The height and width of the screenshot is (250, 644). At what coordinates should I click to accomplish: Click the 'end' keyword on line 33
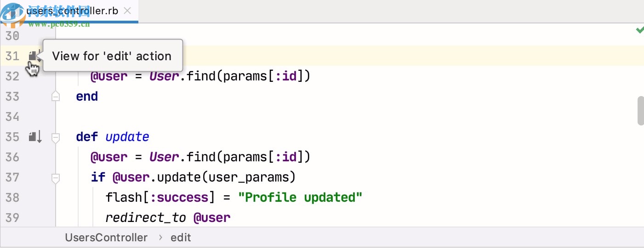point(87,97)
